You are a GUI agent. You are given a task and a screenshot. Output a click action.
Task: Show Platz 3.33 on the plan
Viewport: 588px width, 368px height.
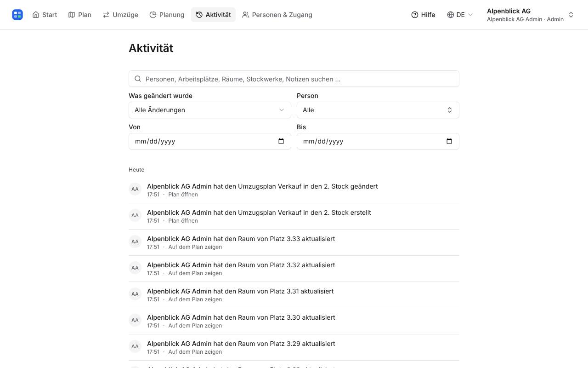pyautogui.click(x=195, y=247)
